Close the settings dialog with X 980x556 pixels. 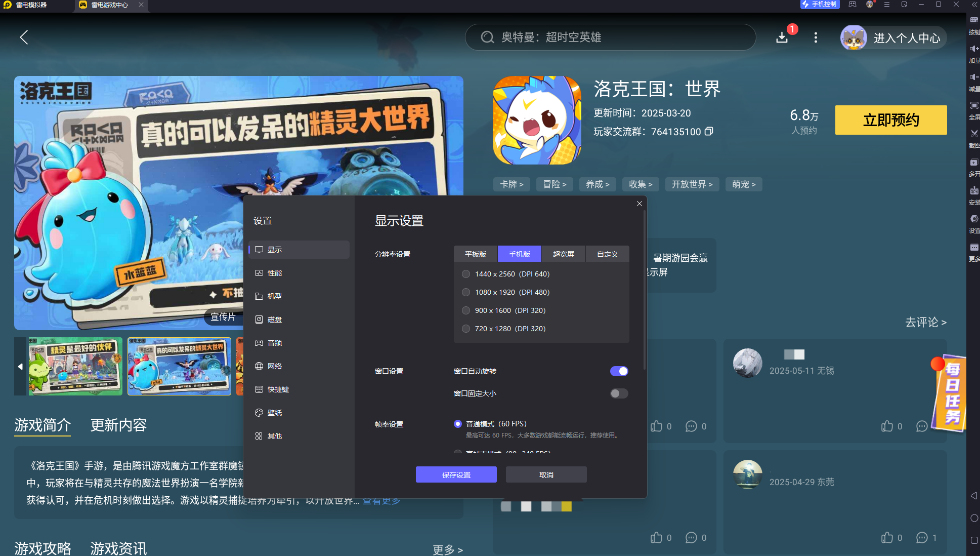pyautogui.click(x=640, y=204)
